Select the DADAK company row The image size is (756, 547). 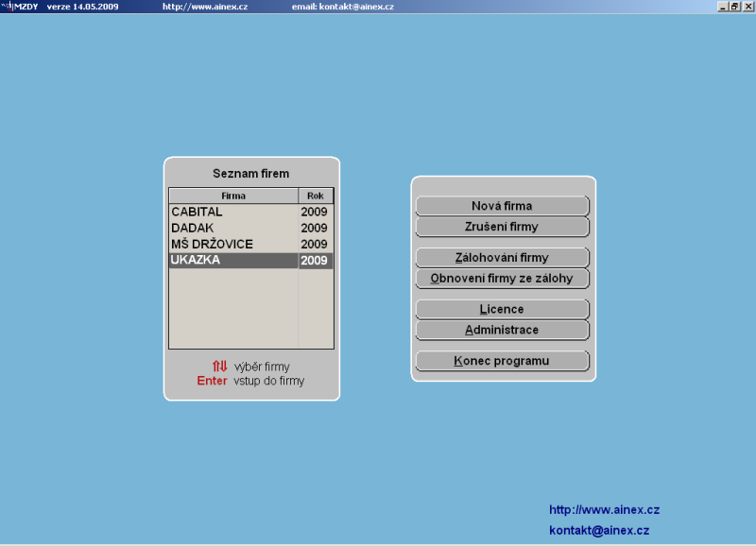[232, 229]
